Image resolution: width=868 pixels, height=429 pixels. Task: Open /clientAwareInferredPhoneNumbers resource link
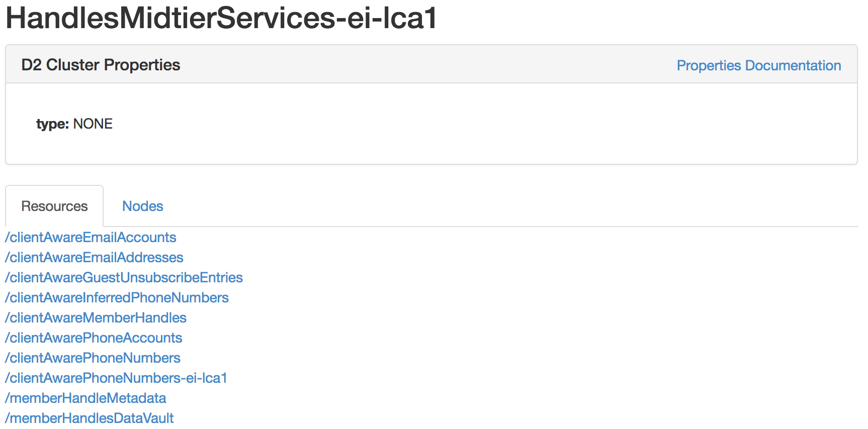pyautogui.click(x=117, y=297)
